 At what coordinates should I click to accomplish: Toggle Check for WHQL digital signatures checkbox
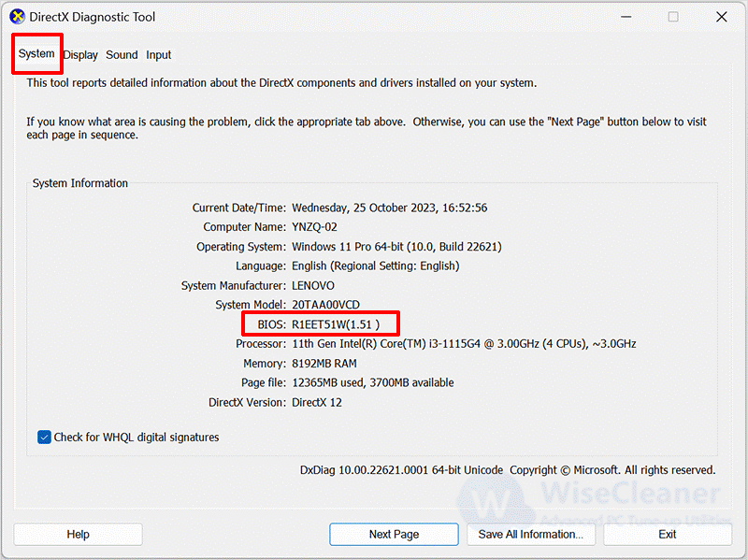tap(44, 437)
